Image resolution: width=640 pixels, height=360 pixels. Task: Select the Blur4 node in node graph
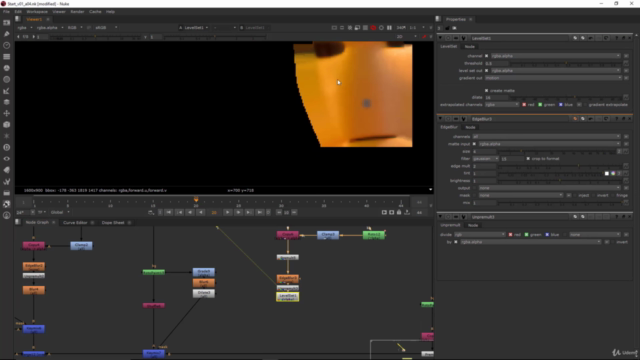pyautogui.click(x=33, y=290)
